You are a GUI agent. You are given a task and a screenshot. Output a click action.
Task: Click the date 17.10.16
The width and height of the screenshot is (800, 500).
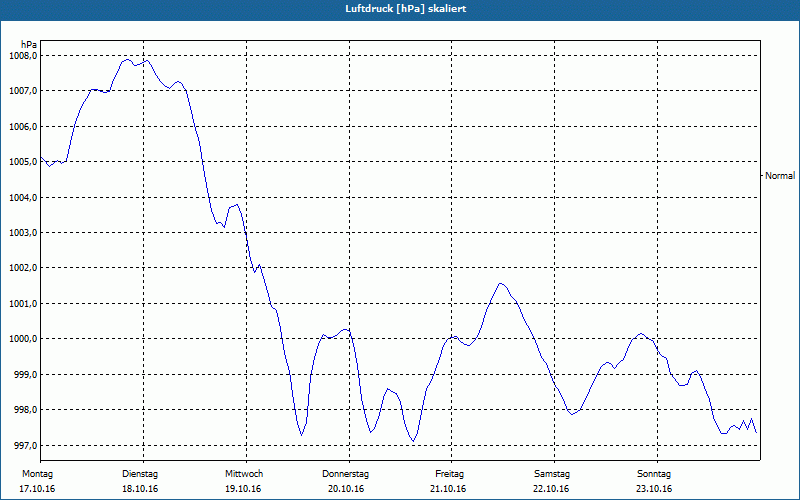[x=37, y=489]
